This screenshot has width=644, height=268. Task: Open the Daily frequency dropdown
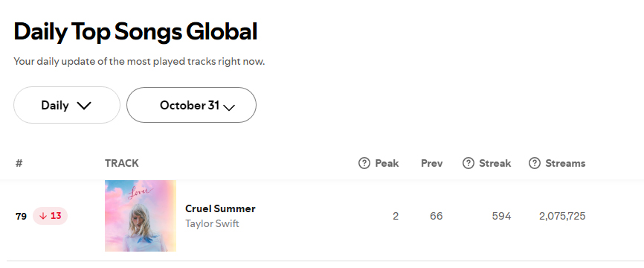tap(67, 105)
